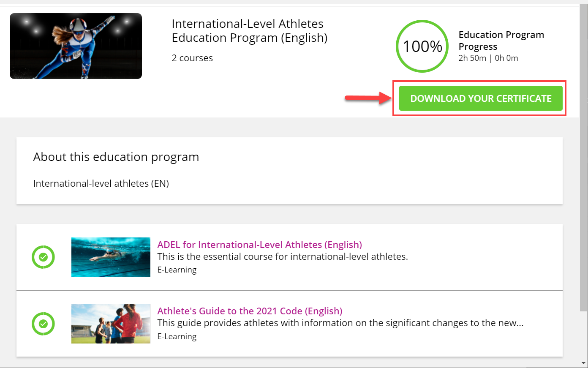The image size is (588, 368).
Task: Select the swimmer course thumbnail
Action: 111,257
